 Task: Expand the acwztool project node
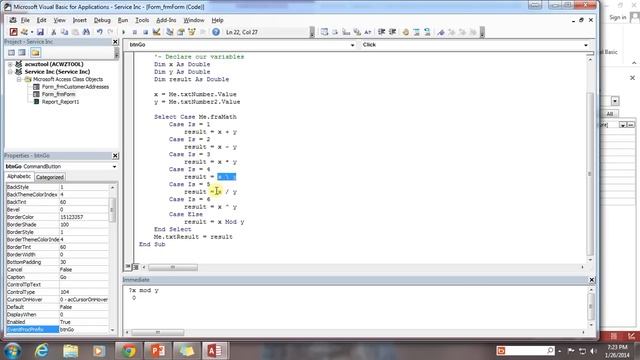(10, 64)
